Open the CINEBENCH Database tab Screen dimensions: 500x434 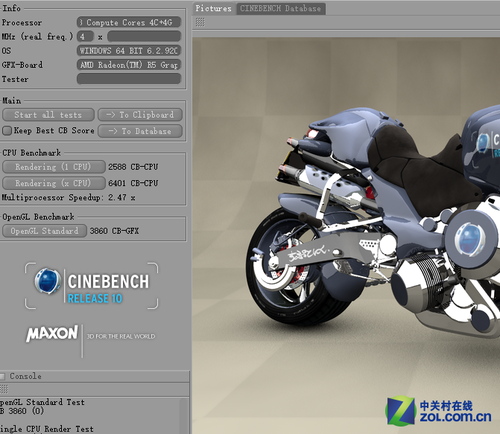coord(281,8)
